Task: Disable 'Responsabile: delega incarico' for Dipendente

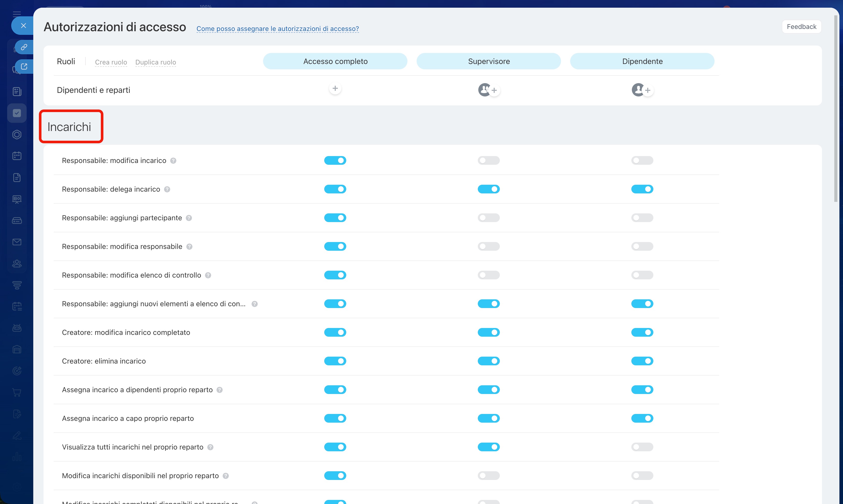Action: [642, 189]
